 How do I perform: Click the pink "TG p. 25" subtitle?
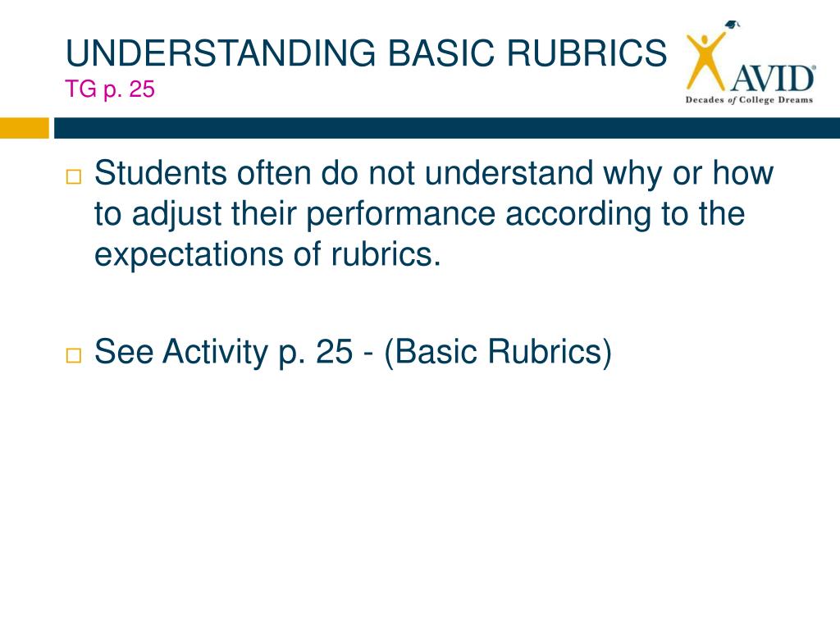110,89
